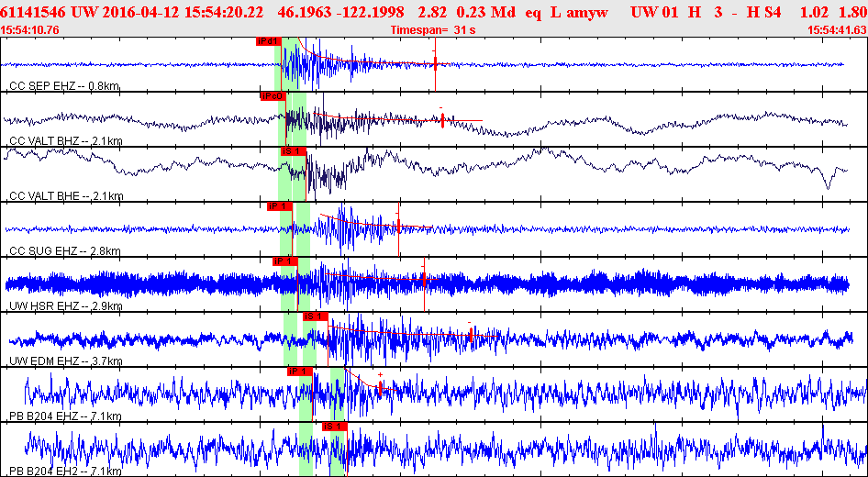Click the end time 15:54:41.63

click(836, 30)
